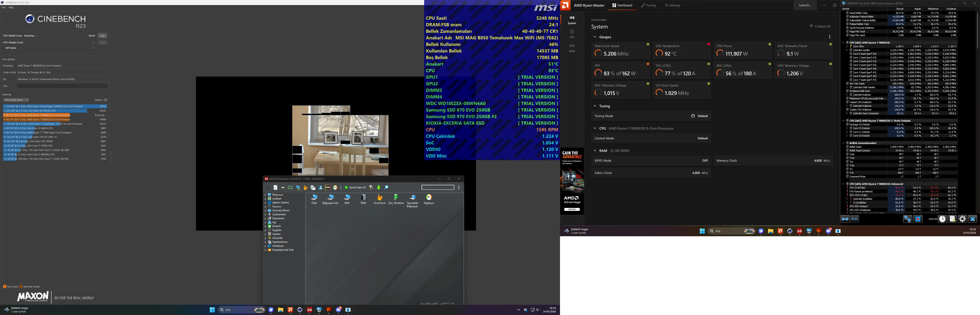Switch to the Dashboard tab in Ryzen Master
The height and width of the screenshot is (315, 980).
pyautogui.click(x=622, y=5)
